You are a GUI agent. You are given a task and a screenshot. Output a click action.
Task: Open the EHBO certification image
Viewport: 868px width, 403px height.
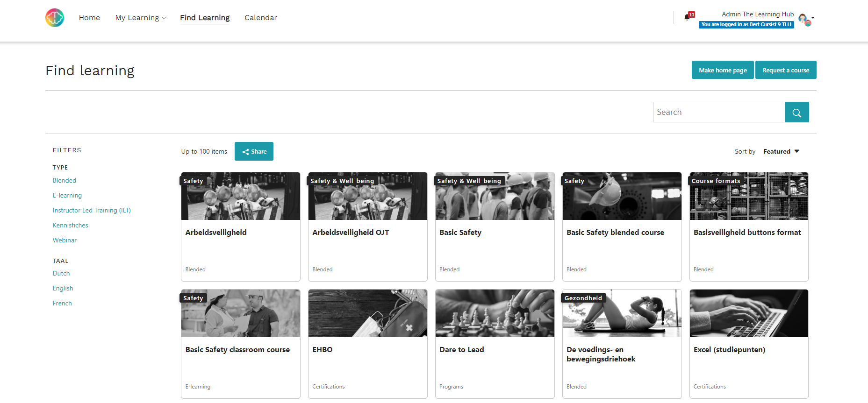368,313
